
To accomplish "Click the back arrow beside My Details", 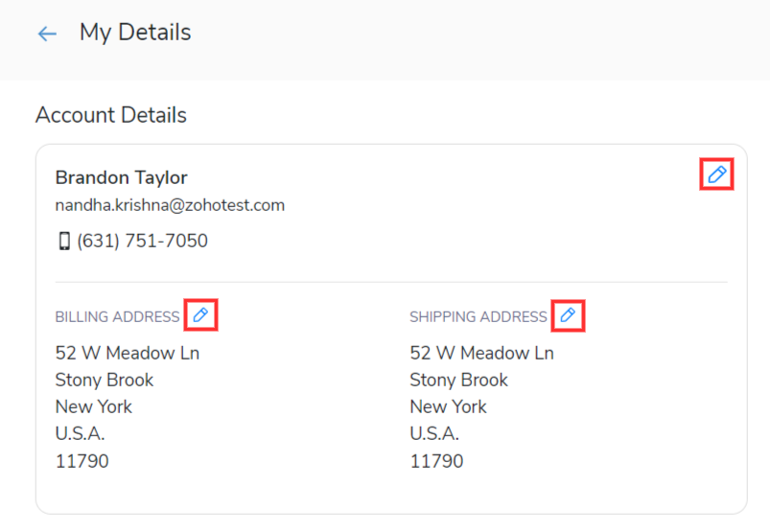I will point(47,34).
